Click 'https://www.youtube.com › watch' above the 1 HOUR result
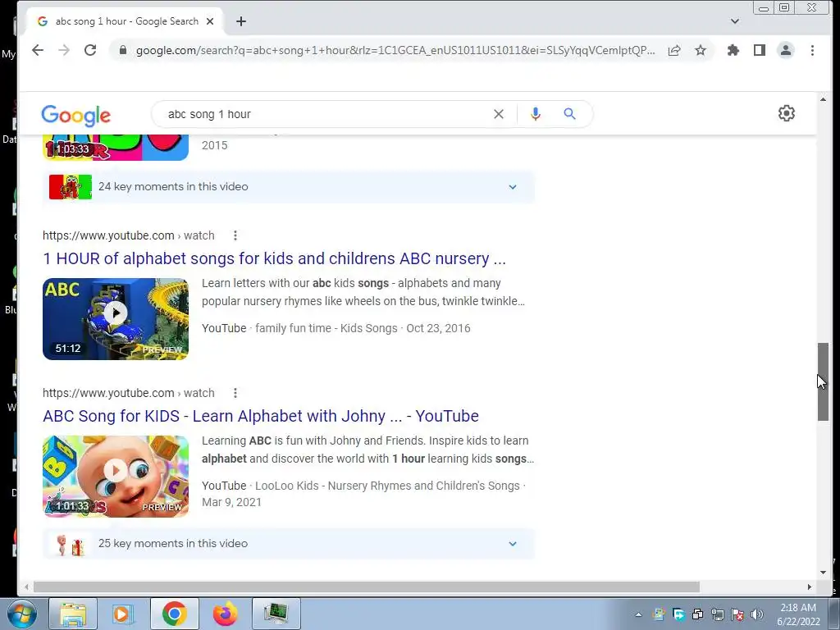The width and height of the screenshot is (840, 630). tap(129, 235)
